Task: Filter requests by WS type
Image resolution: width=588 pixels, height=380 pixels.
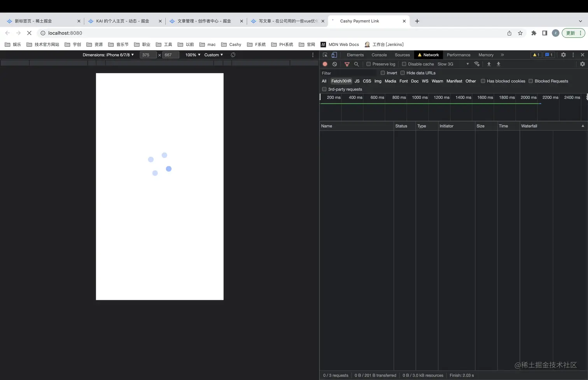Action: point(425,81)
